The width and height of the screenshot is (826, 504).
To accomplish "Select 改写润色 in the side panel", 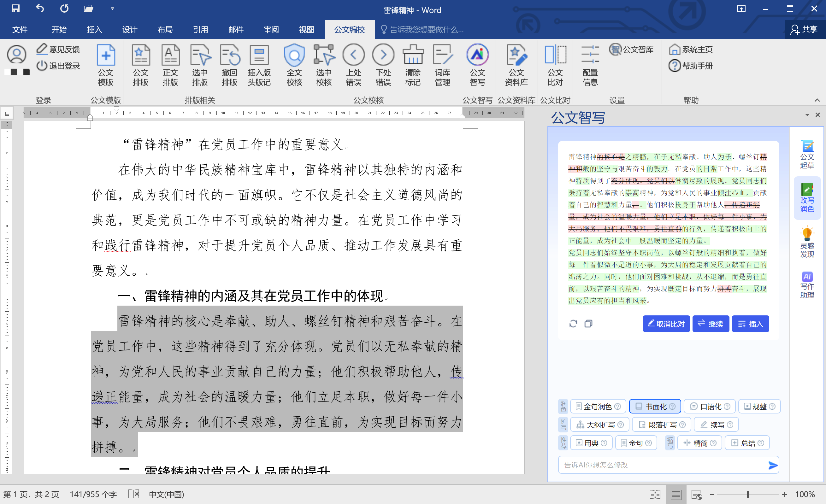I will pyautogui.click(x=807, y=198).
